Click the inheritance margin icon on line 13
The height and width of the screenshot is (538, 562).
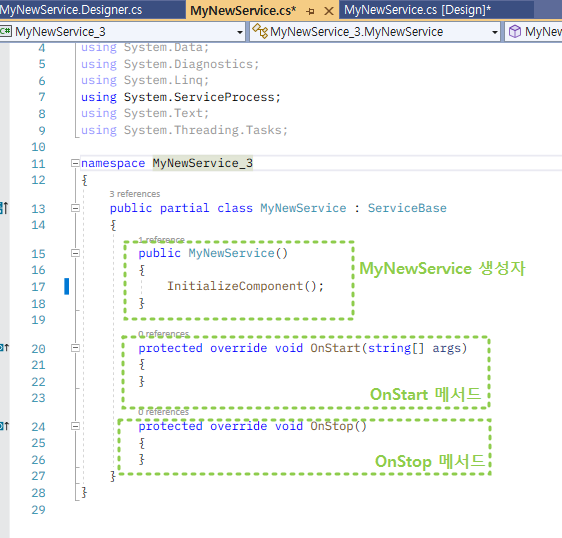coord(4,208)
